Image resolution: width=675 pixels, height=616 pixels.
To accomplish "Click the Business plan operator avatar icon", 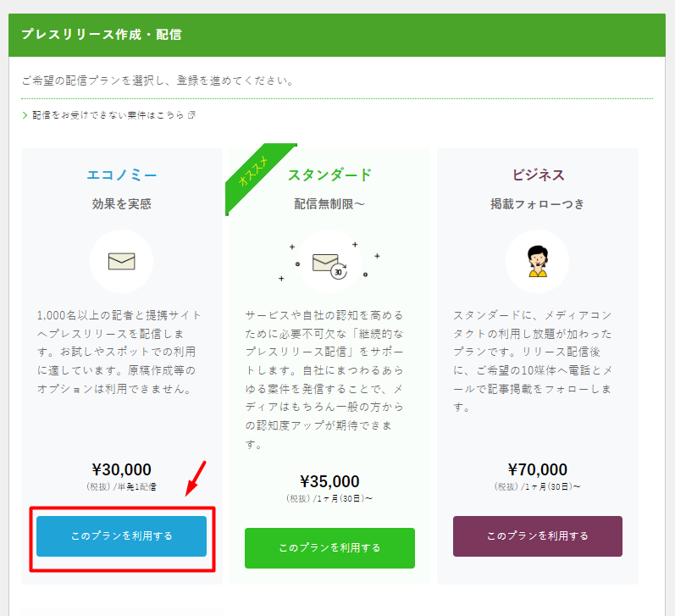I will [538, 261].
